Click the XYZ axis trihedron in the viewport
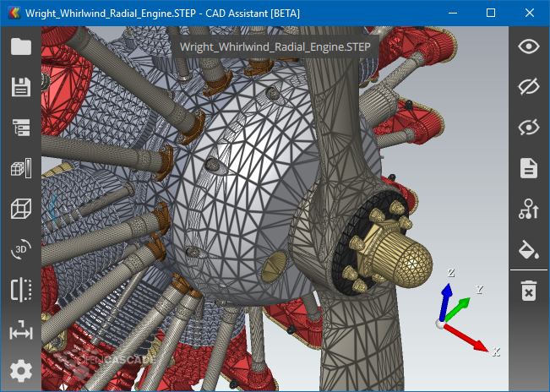The width and height of the screenshot is (550, 392). coord(467,312)
